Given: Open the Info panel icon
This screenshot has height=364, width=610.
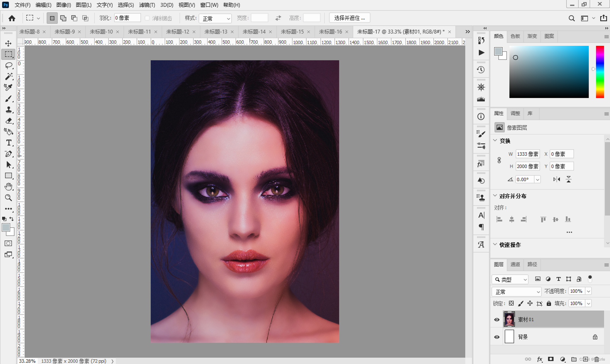Looking at the screenshot, I should click(x=481, y=117).
